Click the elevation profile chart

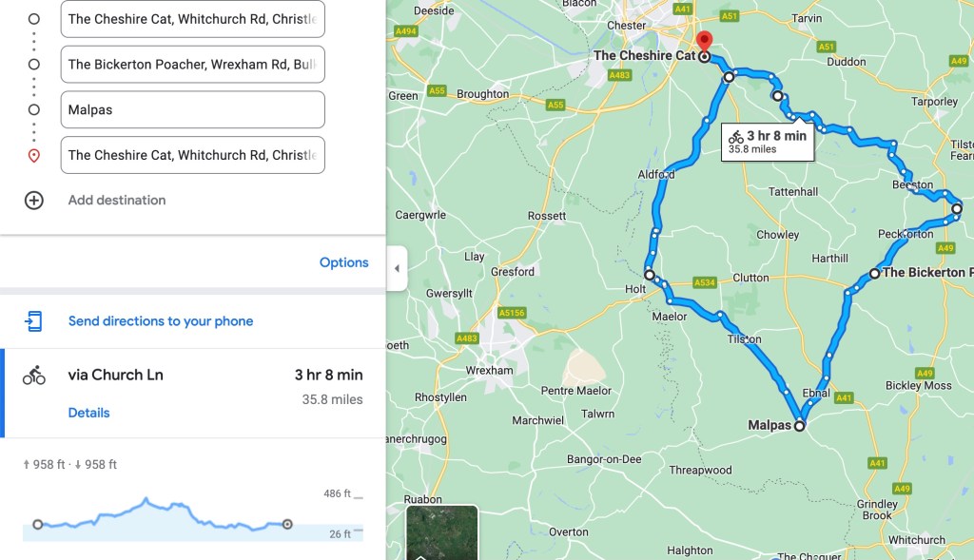click(x=162, y=517)
